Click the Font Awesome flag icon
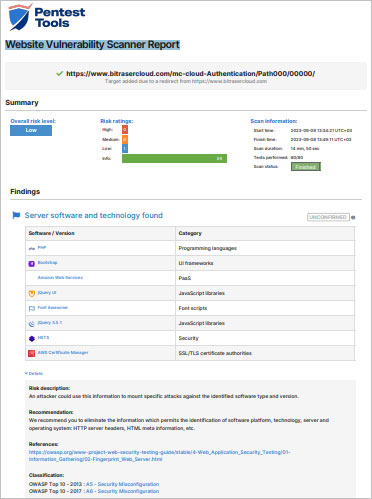Viewport: 372px width, 499px height. pyautogui.click(x=32, y=309)
